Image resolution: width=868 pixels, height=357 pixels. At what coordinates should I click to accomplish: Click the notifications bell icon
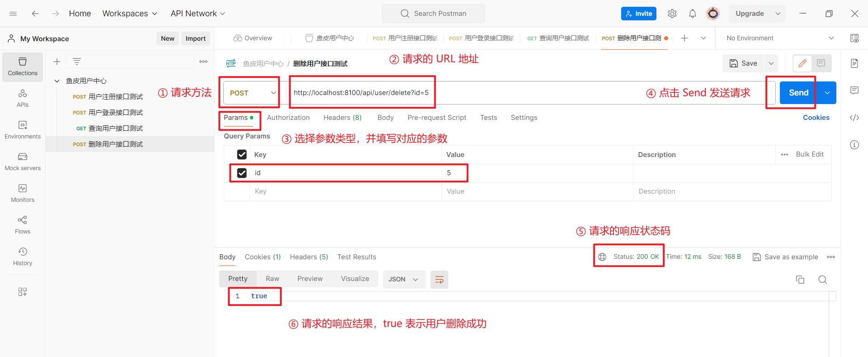click(x=692, y=14)
